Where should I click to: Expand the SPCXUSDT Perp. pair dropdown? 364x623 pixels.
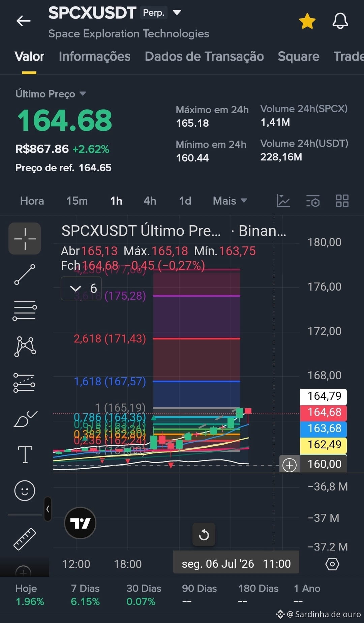point(177,13)
